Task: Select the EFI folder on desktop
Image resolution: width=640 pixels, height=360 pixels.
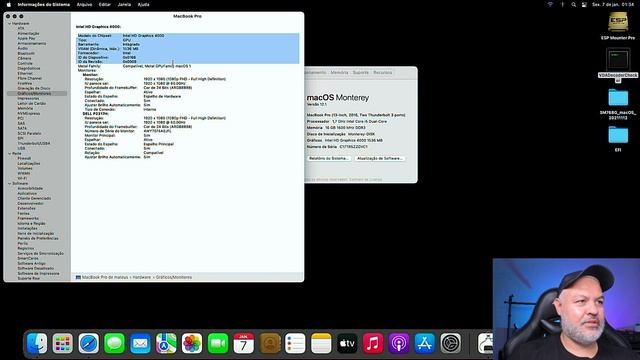Action: tap(618, 139)
